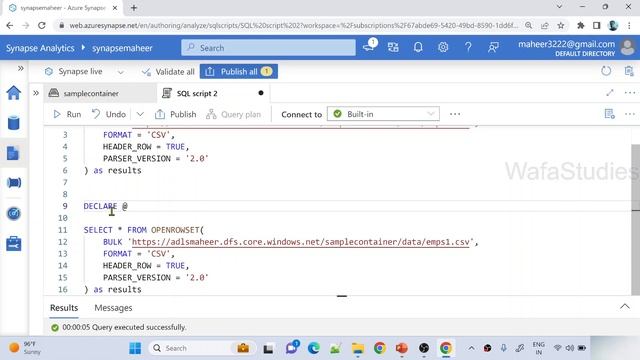Reload the browser page
Image resolution: width=640 pixels, height=360 pixels.
coord(42,25)
